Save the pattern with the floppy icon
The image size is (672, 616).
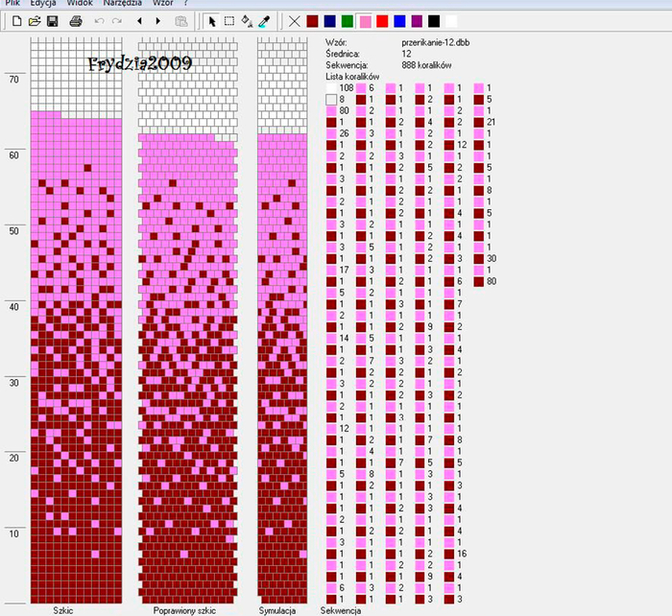(52, 21)
